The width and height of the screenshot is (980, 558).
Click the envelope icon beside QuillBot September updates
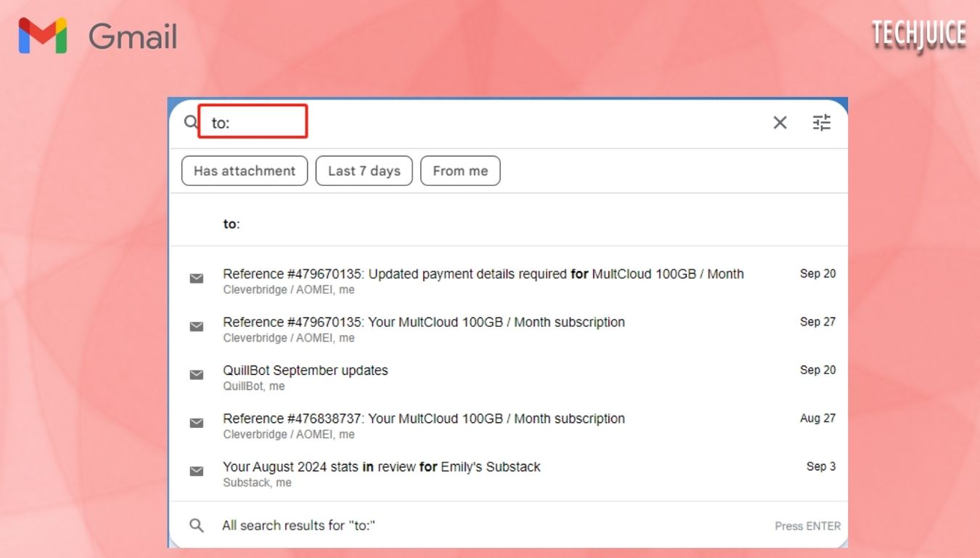click(196, 374)
